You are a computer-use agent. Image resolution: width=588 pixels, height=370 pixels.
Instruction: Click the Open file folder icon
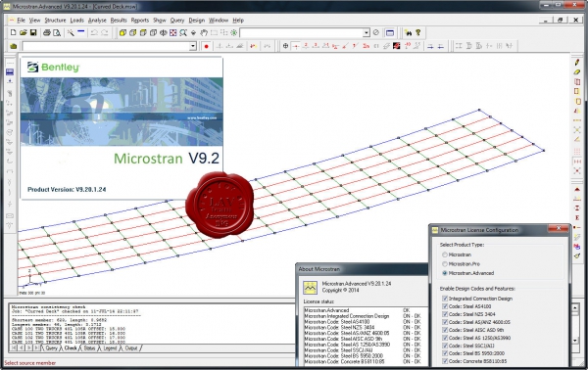point(24,33)
